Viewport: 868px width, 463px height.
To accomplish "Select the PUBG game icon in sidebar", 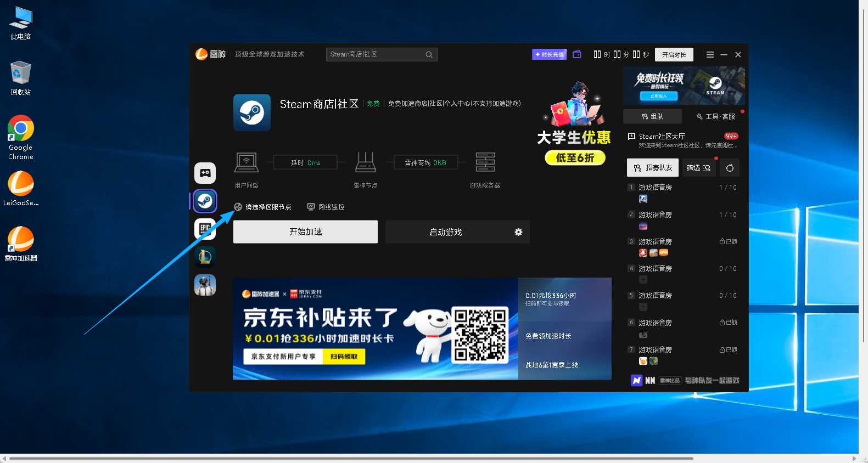I will [x=205, y=285].
